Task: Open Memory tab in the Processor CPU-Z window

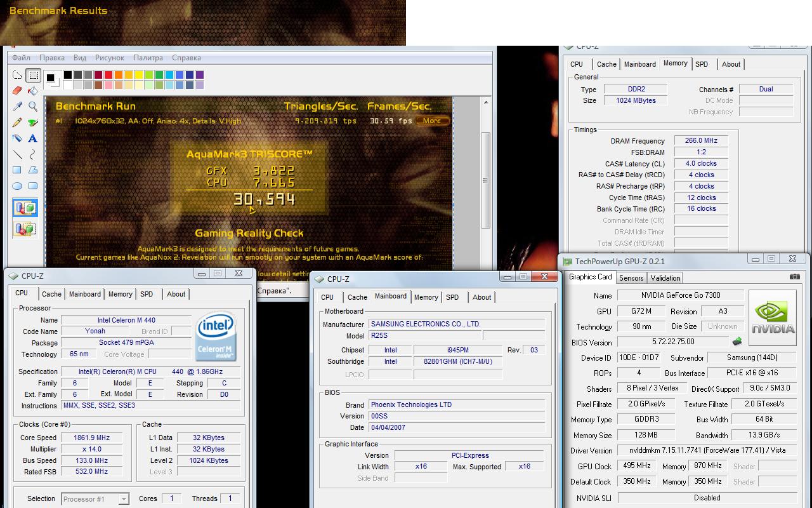Action: [x=120, y=294]
